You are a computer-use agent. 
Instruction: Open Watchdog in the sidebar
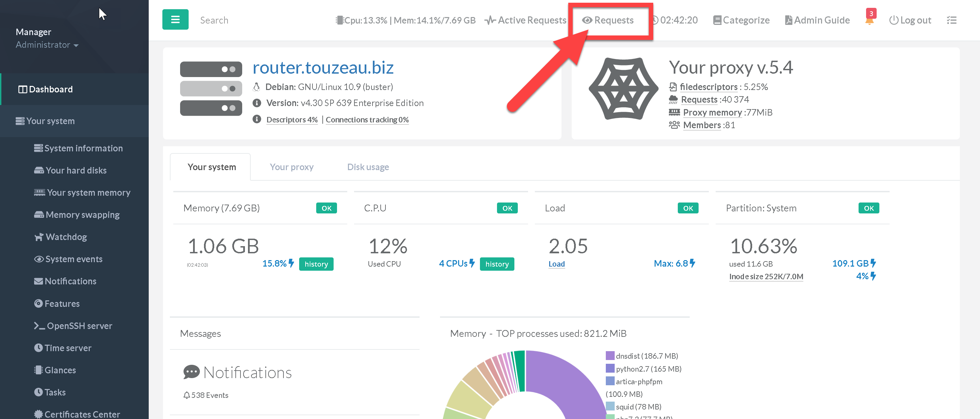click(x=66, y=237)
